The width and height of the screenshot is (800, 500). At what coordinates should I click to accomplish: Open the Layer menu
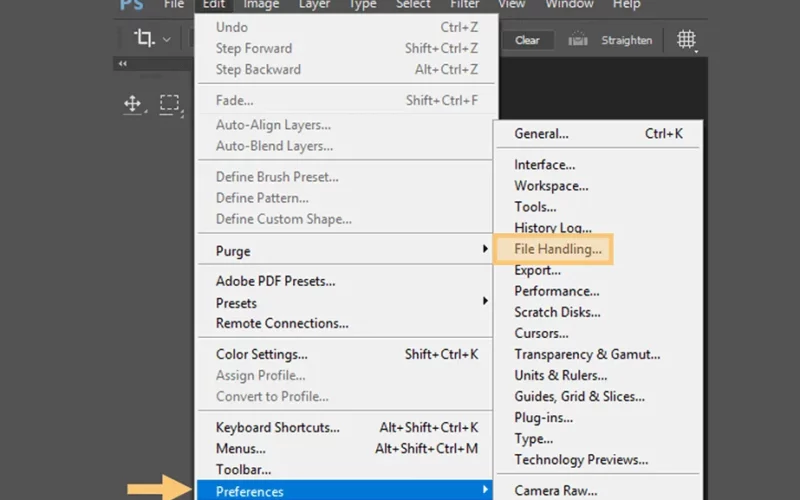pyautogui.click(x=314, y=5)
